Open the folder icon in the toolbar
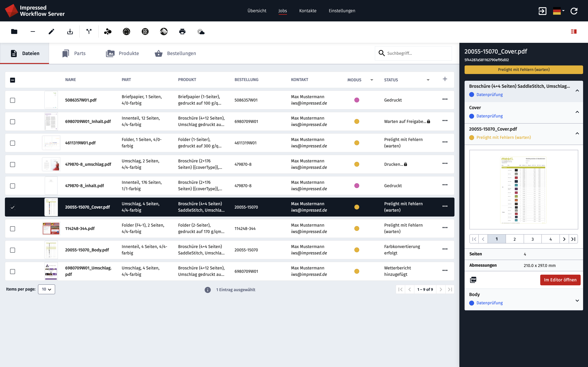Image resolution: width=588 pixels, height=367 pixels. click(x=14, y=32)
